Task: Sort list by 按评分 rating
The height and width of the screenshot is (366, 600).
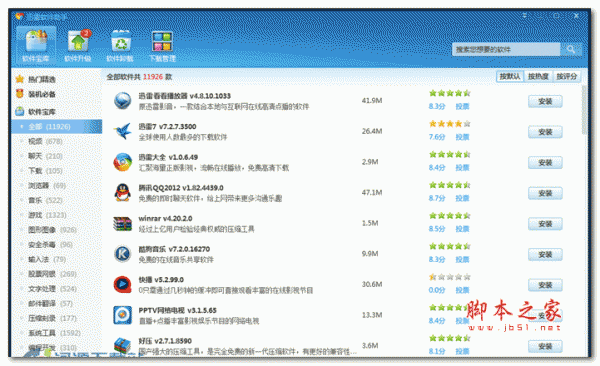Action: click(566, 77)
